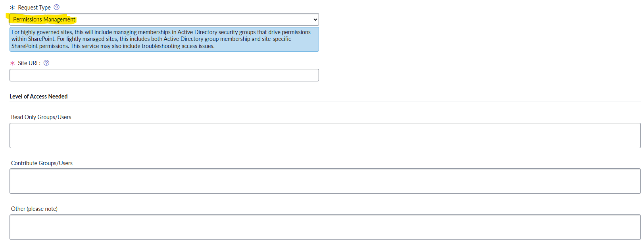Select the highlighted Permissions Management value
Image resolution: width=644 pixels, height=247 pixels.
[44, 19]
